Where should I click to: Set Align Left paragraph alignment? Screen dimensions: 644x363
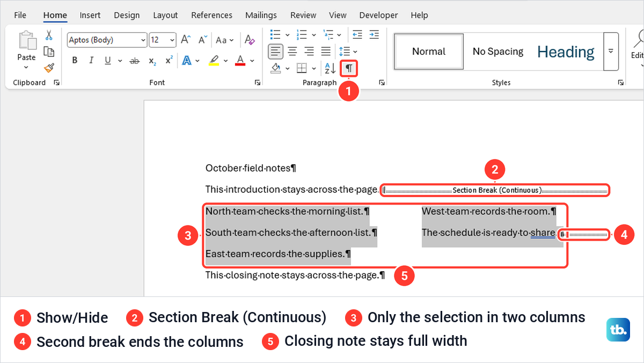click(x=276, y=52)
